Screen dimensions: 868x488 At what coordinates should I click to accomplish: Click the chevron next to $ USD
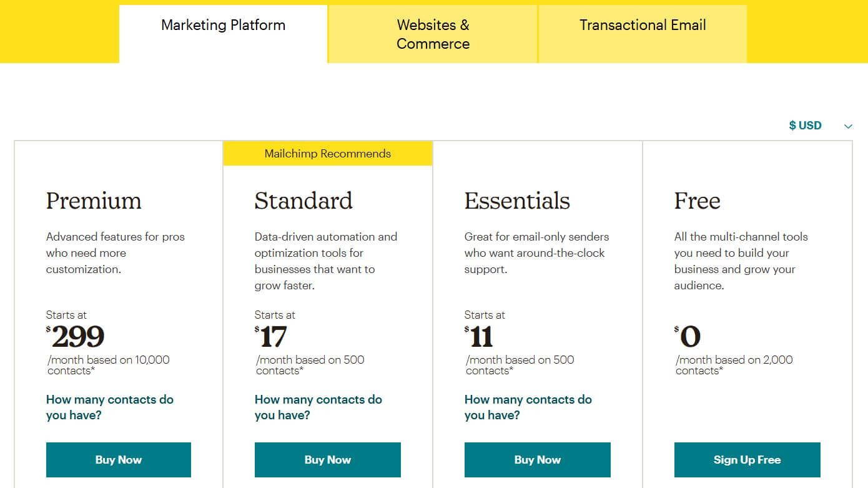[848, 125]
